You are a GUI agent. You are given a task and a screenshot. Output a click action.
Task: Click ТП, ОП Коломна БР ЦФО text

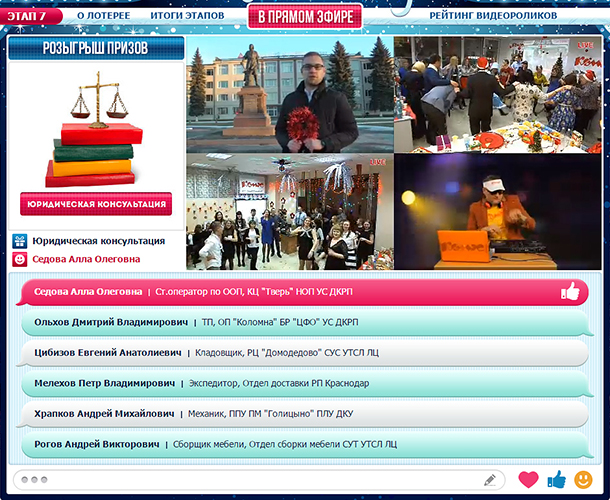(280, 323)
